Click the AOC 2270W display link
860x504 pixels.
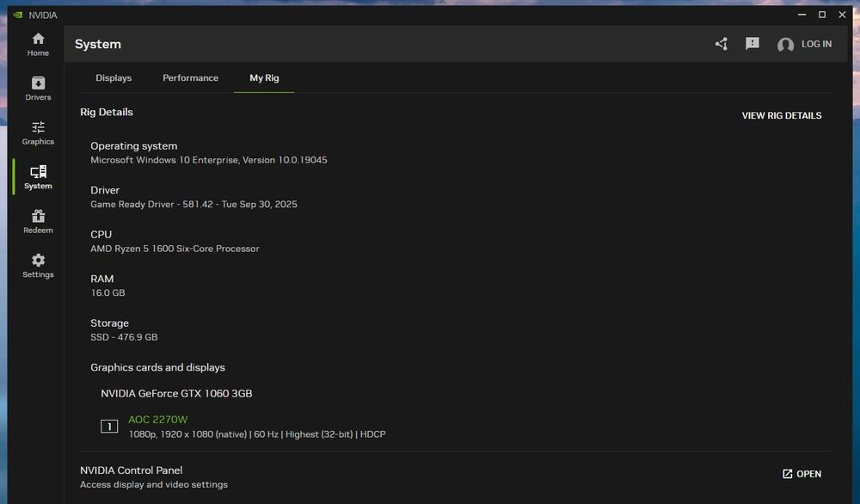(158, 420)
